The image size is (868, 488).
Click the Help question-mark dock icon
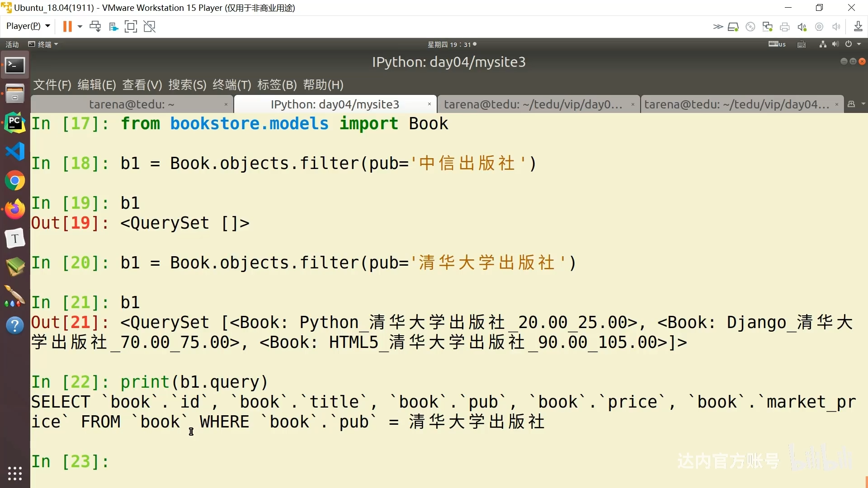tap(15, 325)
